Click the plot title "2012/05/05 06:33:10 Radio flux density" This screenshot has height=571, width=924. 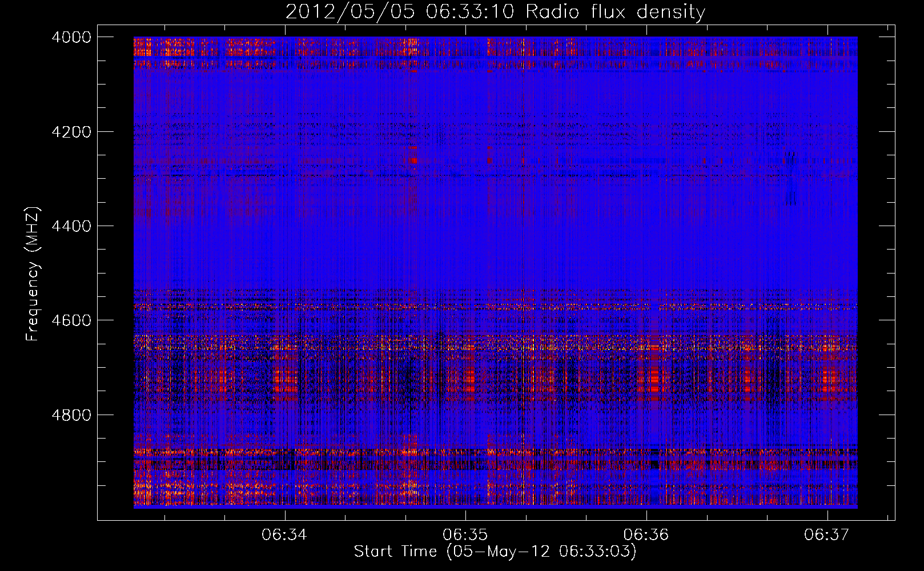coord(495,11)
